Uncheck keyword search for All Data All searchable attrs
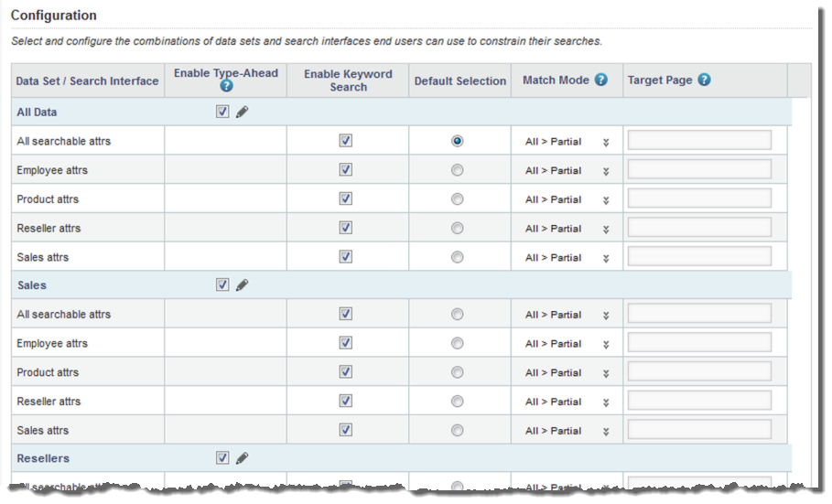This screenshot has width=832, height=504. 345,141
